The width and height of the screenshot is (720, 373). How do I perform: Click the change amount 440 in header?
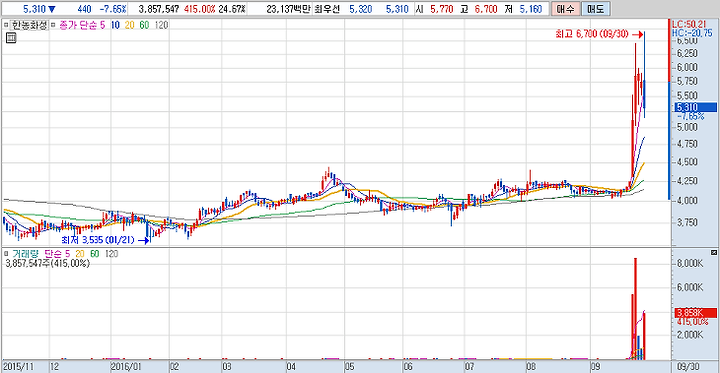[x=84, y=9]
